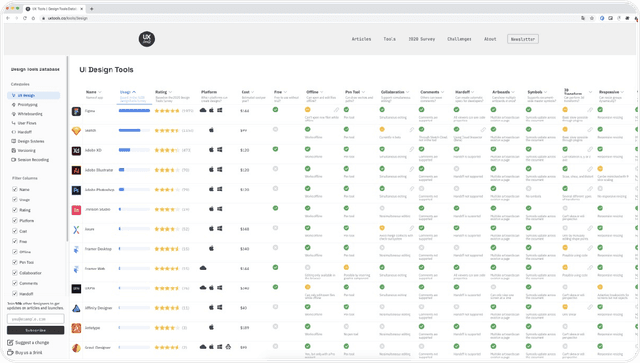Open the Articles nav item

point(362,39)
